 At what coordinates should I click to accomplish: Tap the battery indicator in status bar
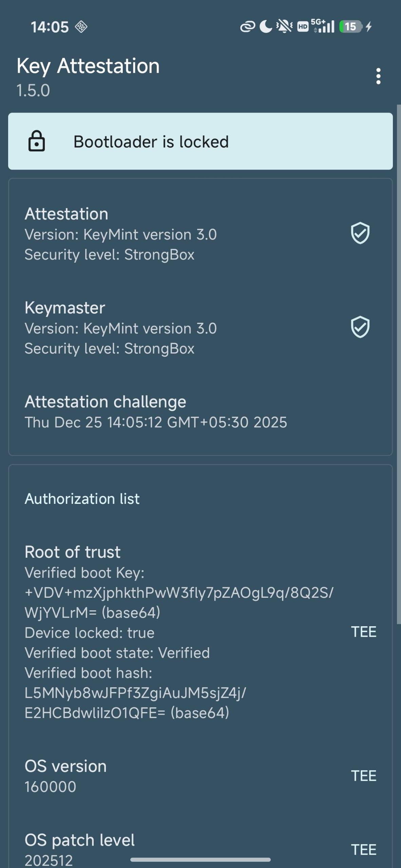[x=350, y=26]
